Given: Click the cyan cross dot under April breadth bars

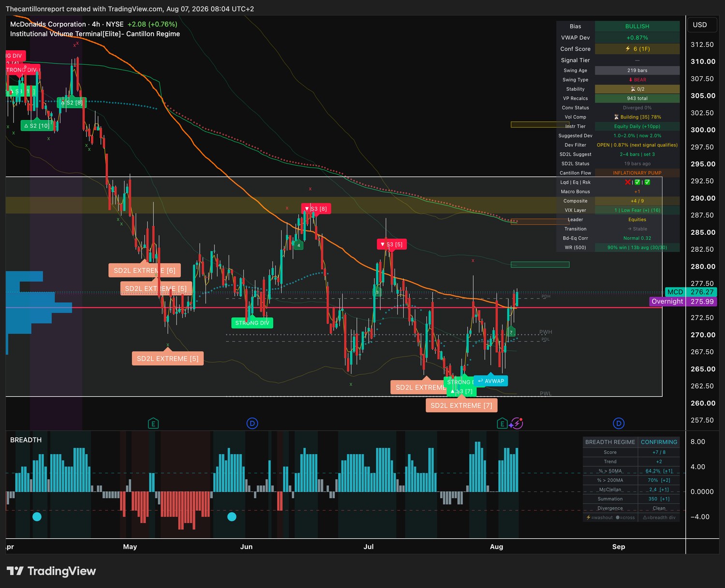Looking at the screenshot, I should [37, 516].
